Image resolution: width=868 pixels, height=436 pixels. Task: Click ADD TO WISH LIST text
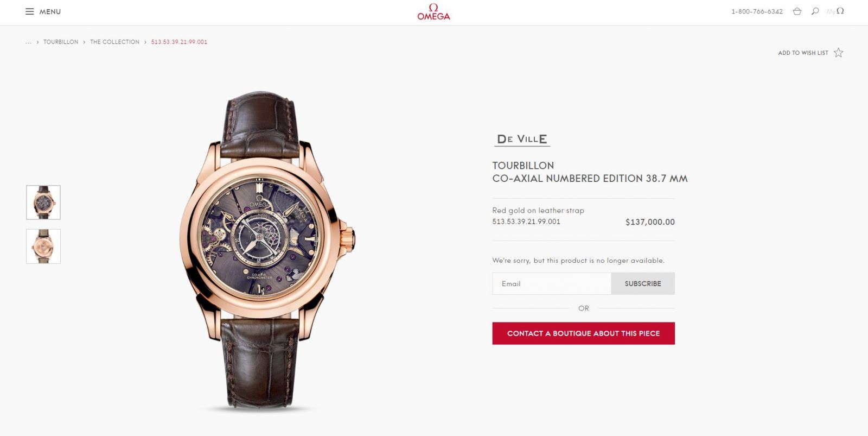click(x=803, y=53)
